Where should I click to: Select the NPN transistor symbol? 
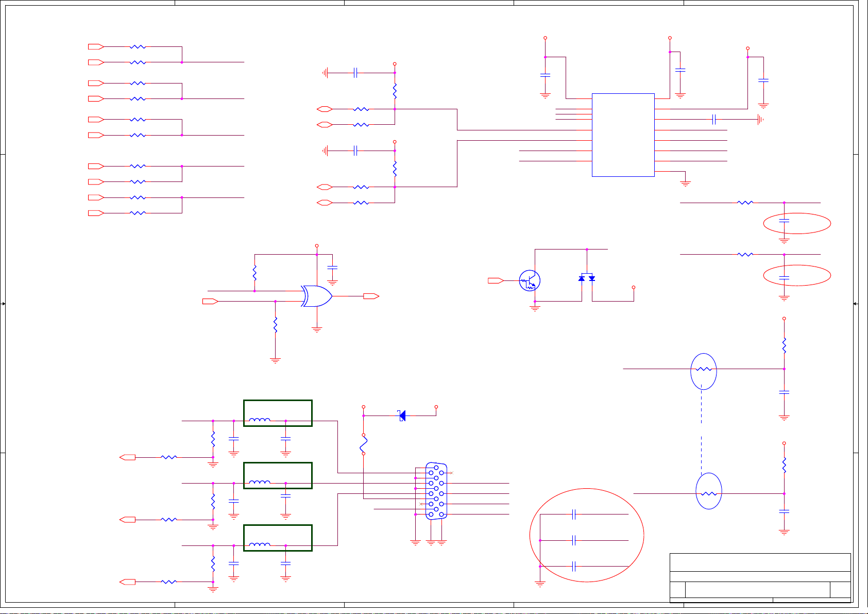pos(530,281)
